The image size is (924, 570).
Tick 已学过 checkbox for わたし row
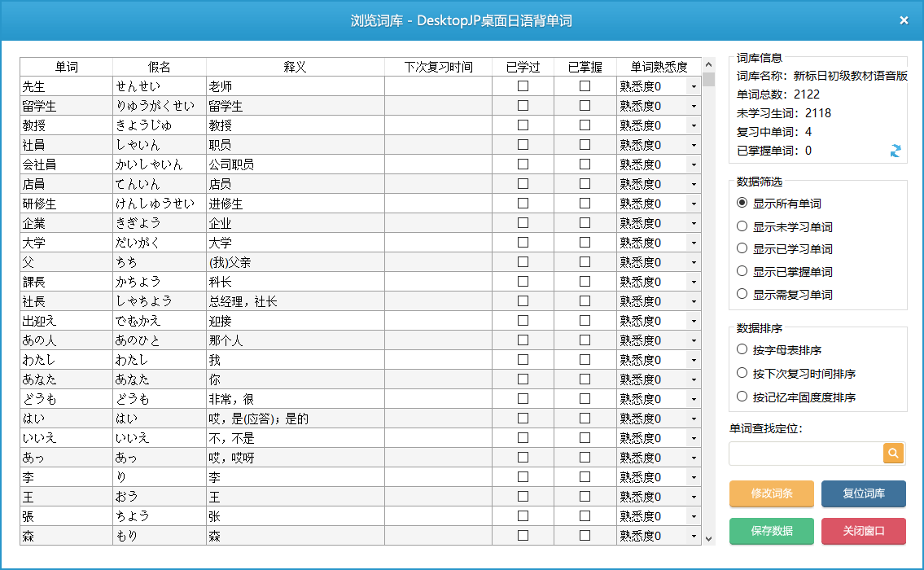(x=523, y=360)
